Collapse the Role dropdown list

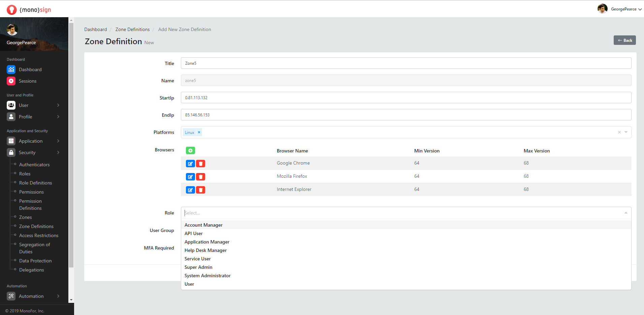[x=626, y=213]
